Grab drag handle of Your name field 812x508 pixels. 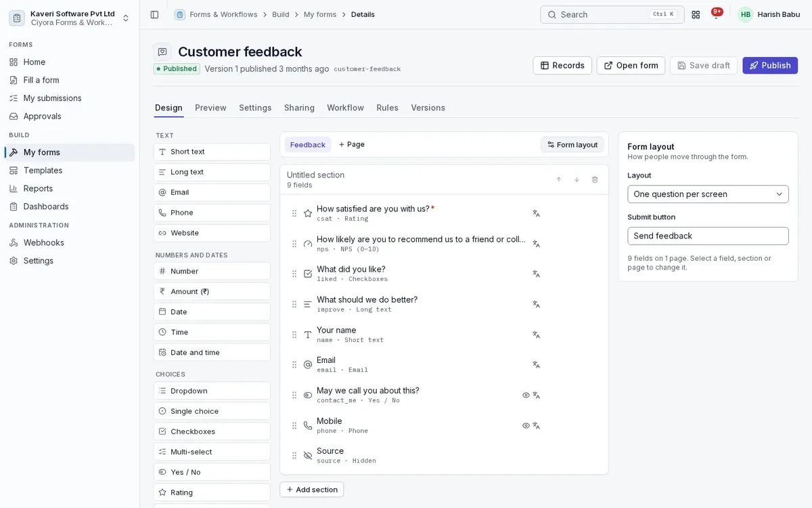[x=294, y=335]
